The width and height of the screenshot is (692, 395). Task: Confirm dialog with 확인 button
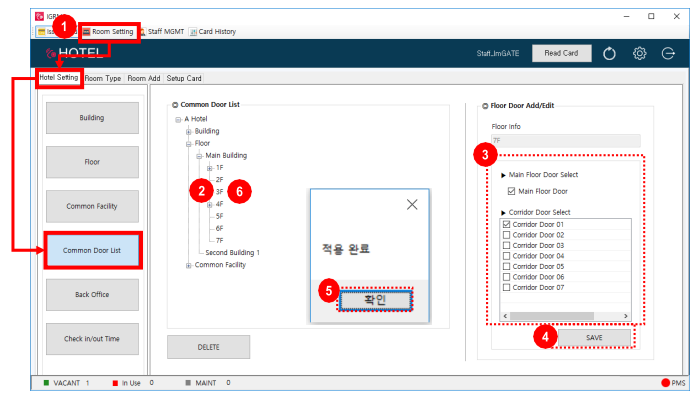pyautogui.click(x=375, y=300)
